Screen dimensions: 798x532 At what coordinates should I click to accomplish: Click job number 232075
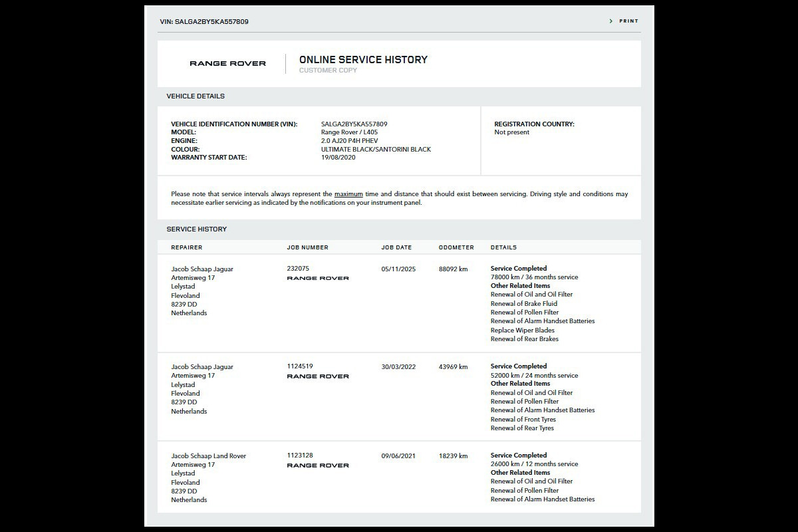click(298, 269)
